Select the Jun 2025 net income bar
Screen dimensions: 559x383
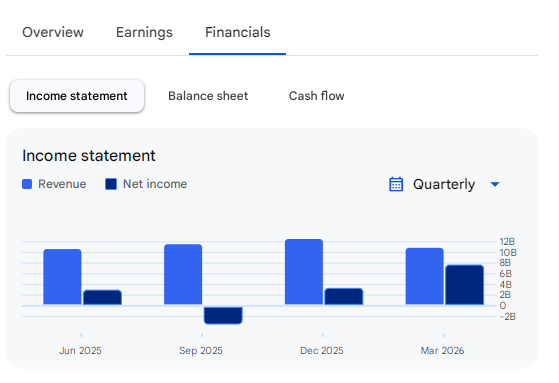[103, 297]
